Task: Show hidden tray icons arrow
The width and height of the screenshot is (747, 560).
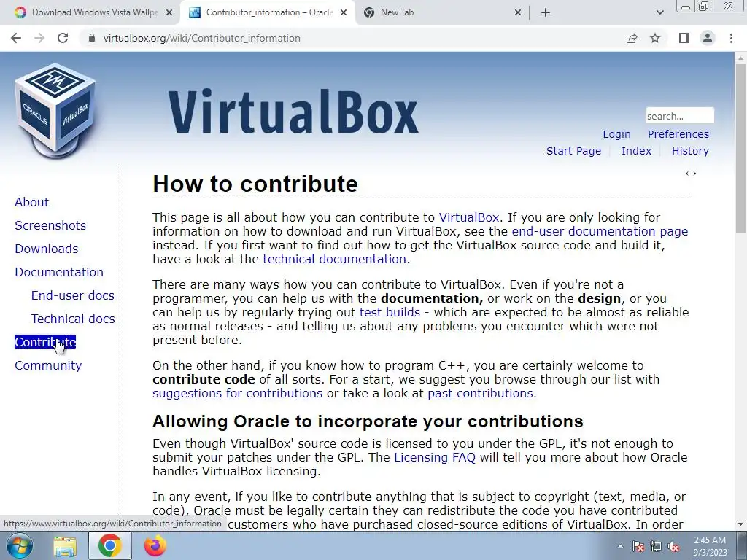Action: click(x=620, y=546)
